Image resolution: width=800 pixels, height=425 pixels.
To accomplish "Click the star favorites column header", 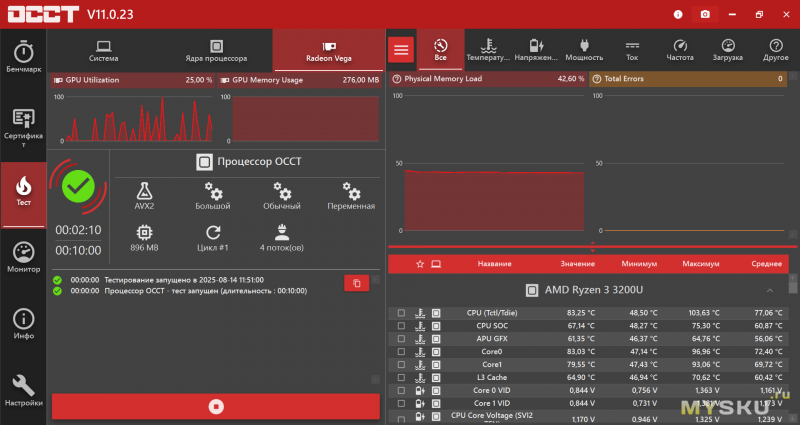I will 420,264.
